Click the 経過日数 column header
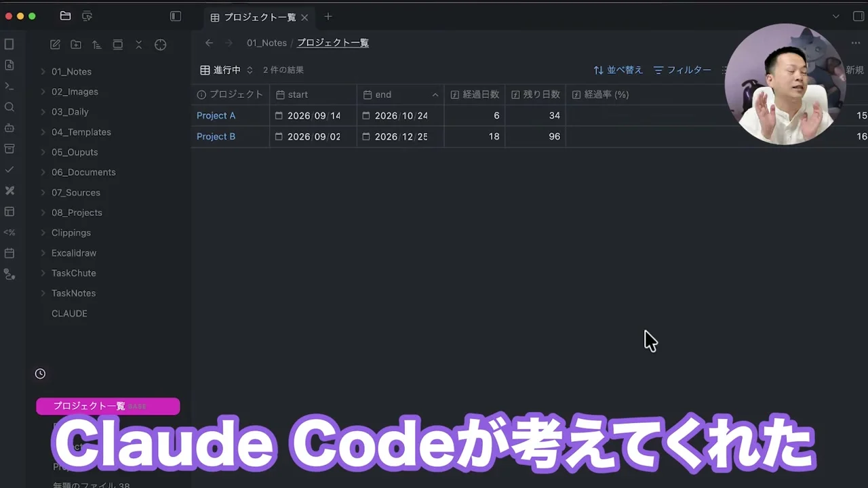Screen dimensions: 868x488 pyautogui.click(x=475, y=95)
